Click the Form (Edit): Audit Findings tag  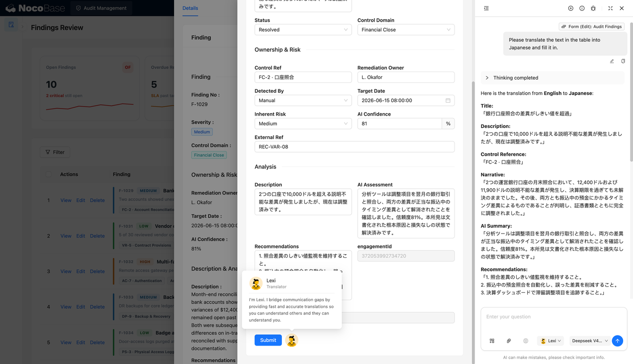tap(591, 27)
